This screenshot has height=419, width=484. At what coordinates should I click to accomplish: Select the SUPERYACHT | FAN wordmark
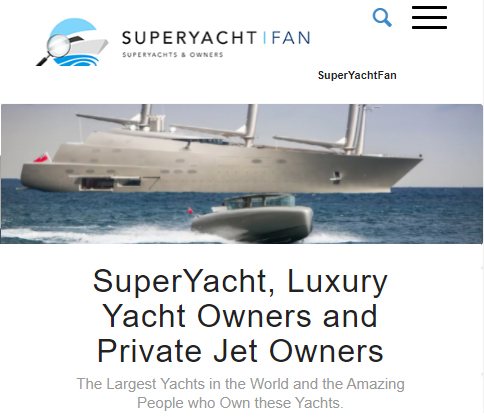(x=216, y=38)
